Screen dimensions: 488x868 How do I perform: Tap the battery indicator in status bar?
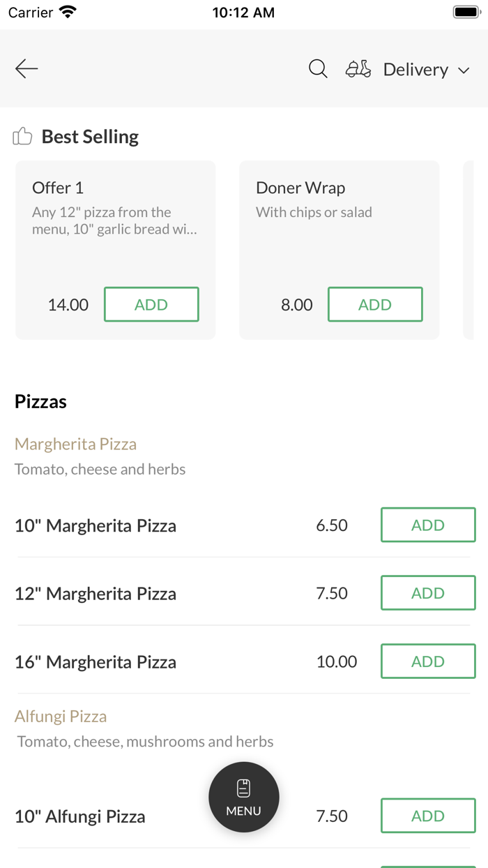pos(466,13)
